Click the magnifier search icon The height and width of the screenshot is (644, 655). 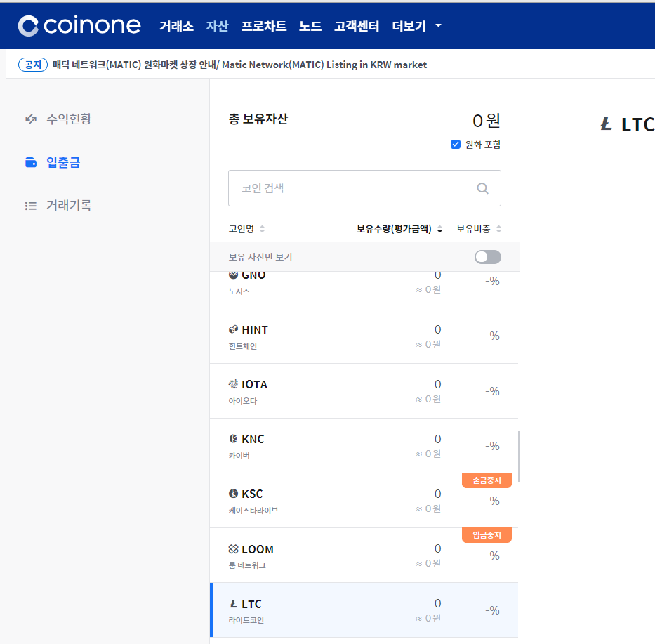[482, 188]
